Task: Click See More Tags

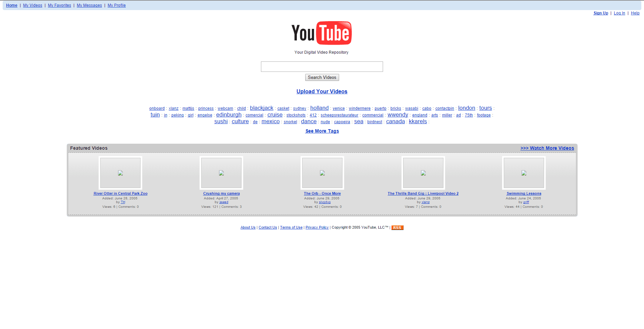Action: coord(322,131)
